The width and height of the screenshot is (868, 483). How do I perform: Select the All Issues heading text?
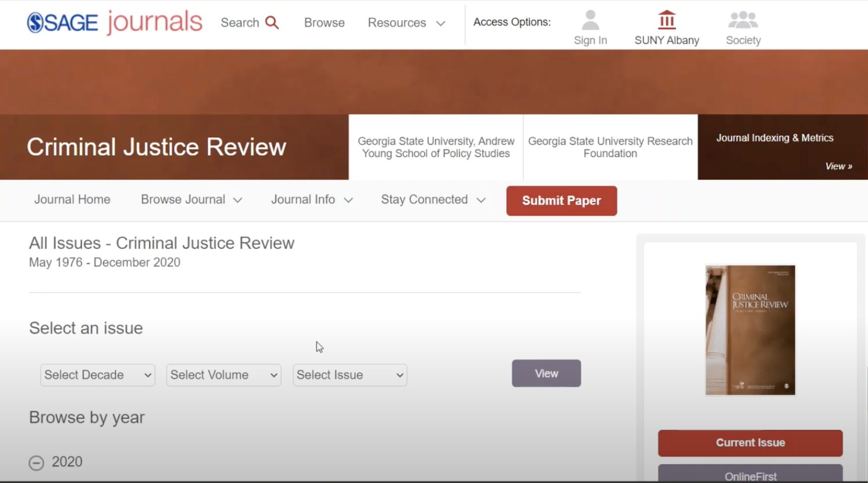(162, 243)
